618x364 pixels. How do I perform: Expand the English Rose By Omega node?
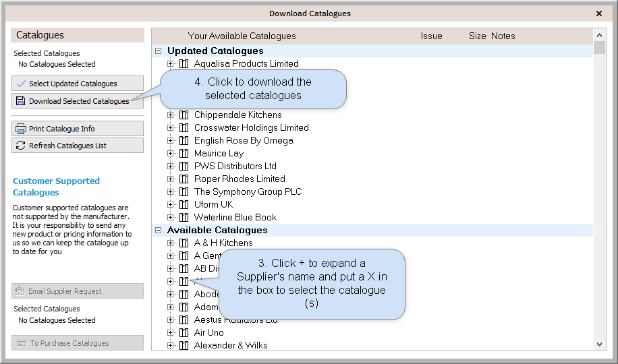170,141
